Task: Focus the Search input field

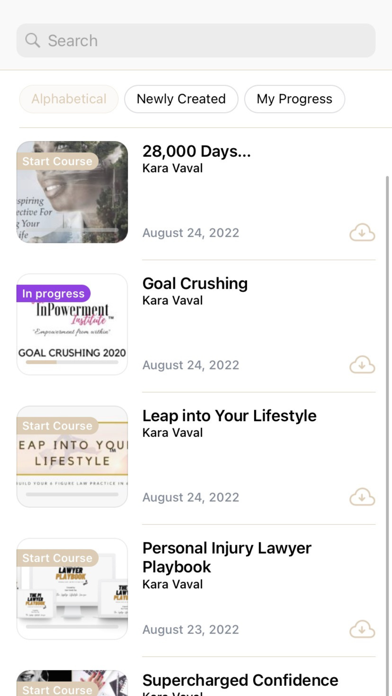Action: click(x=196, y=40)
